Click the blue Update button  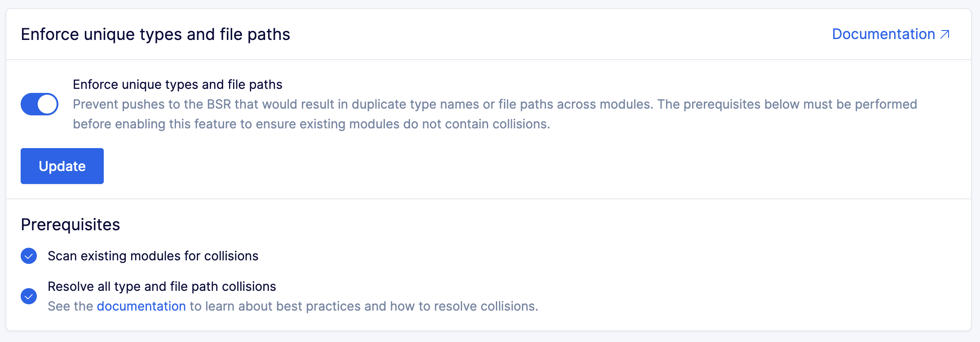pyautogui.click(x=62, y=166)
